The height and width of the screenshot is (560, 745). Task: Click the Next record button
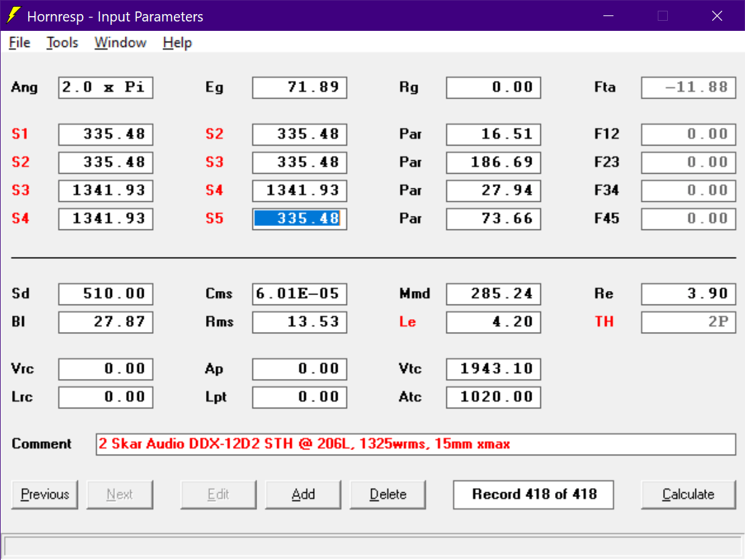pyautogui.click(x=119, y=494)
